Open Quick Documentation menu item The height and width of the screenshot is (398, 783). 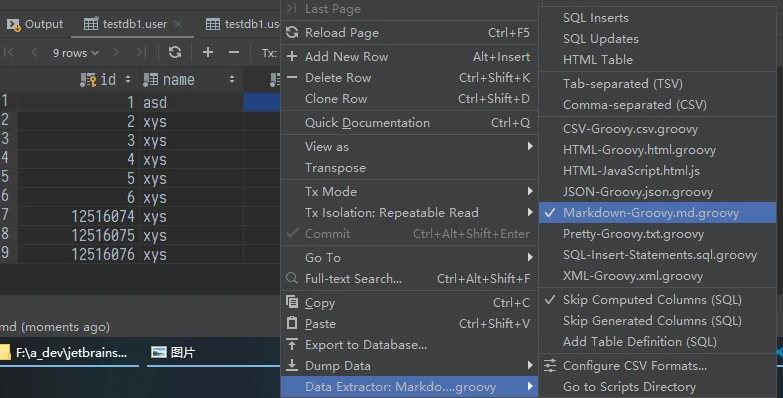tap(409, 123)
